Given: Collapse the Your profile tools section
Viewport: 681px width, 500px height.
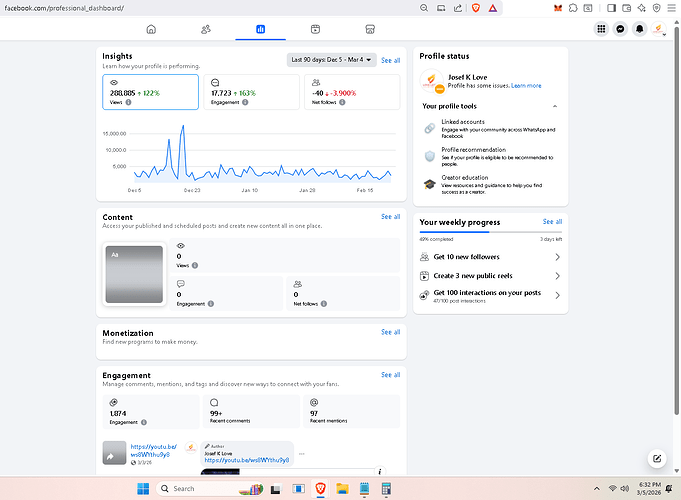Looking at the screenshot, I should 555,106.
